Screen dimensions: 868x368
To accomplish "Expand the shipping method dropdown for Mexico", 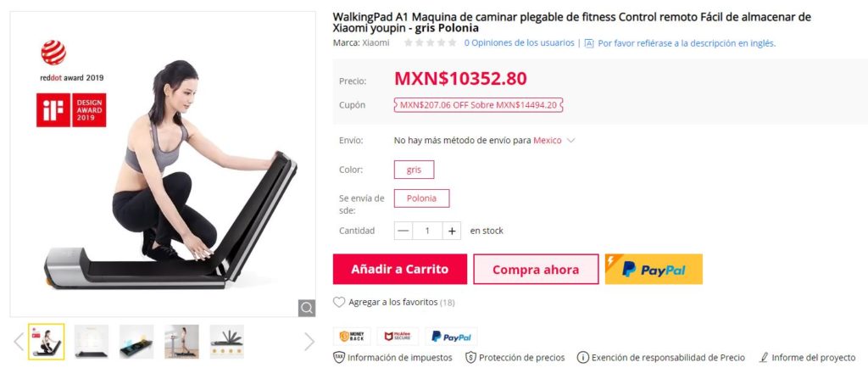I will pyautogui.click(x=570, y=141).
